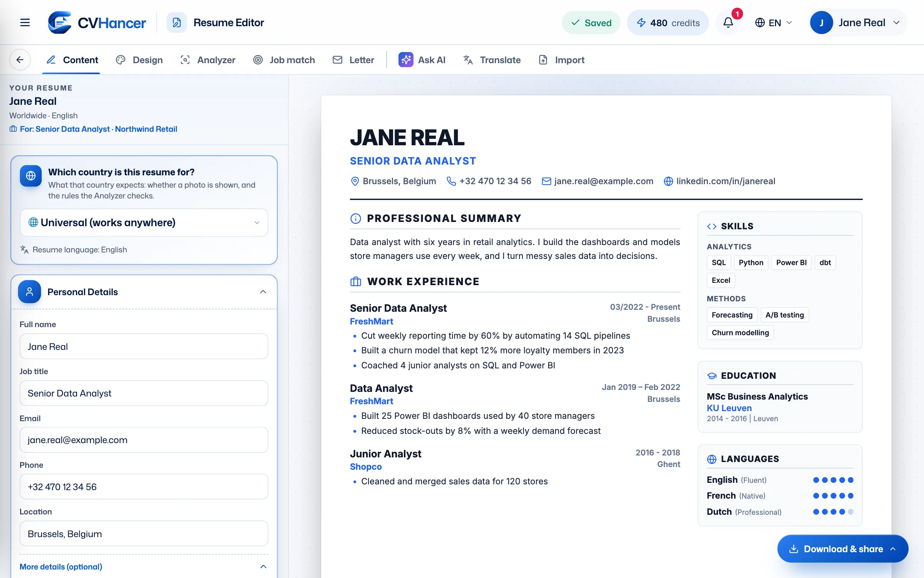Click the Professional Summary info icon
The image size is (924, 578).
(x=356, y=218)
